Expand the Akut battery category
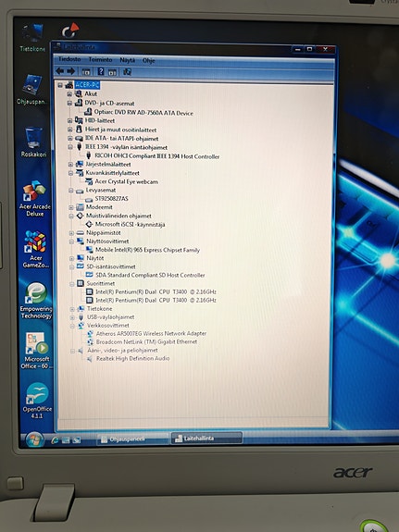 point(69,94)
